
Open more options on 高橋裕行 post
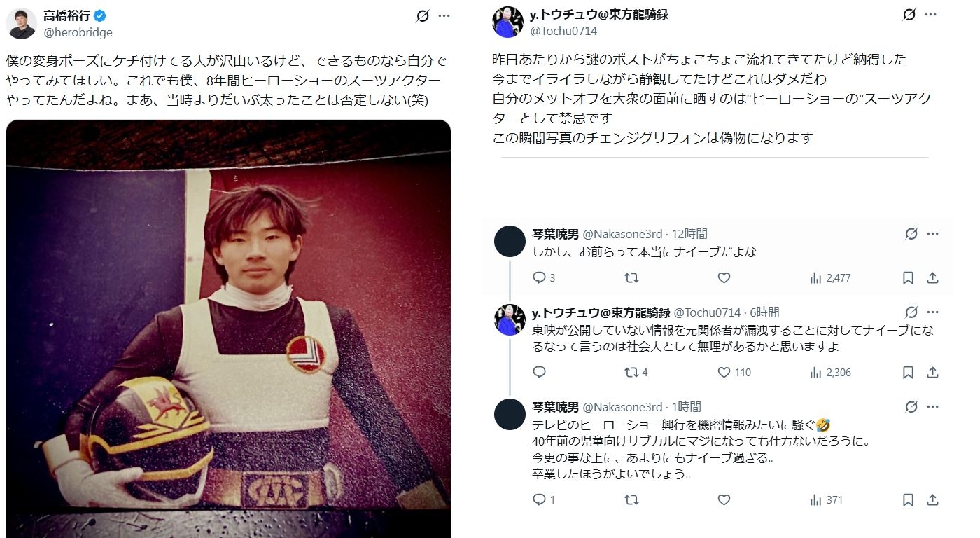point(444,15)
